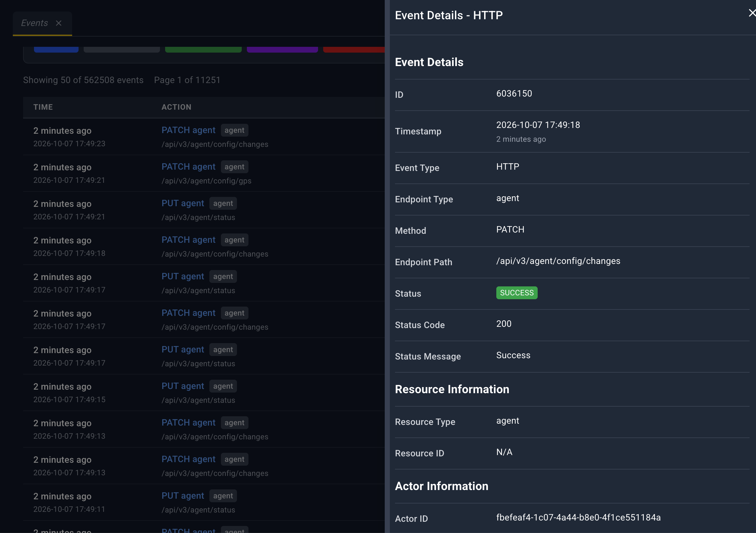The width and height of the screenshot is (756, 533).
Task: Select event ID value 6036150
Action: coord(514,94)
